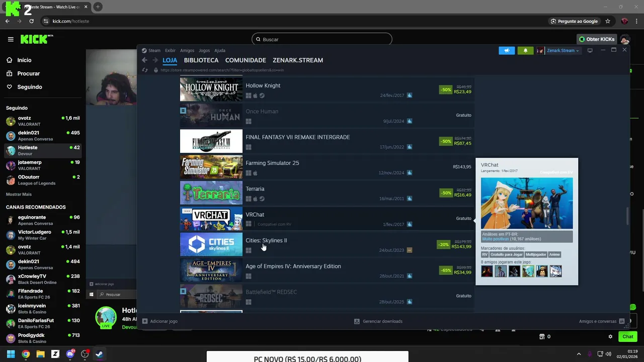The width and height of the screenshot is (644, 362).
Task: Open Age of Empires IV listing
Action: tap(326, 270)
